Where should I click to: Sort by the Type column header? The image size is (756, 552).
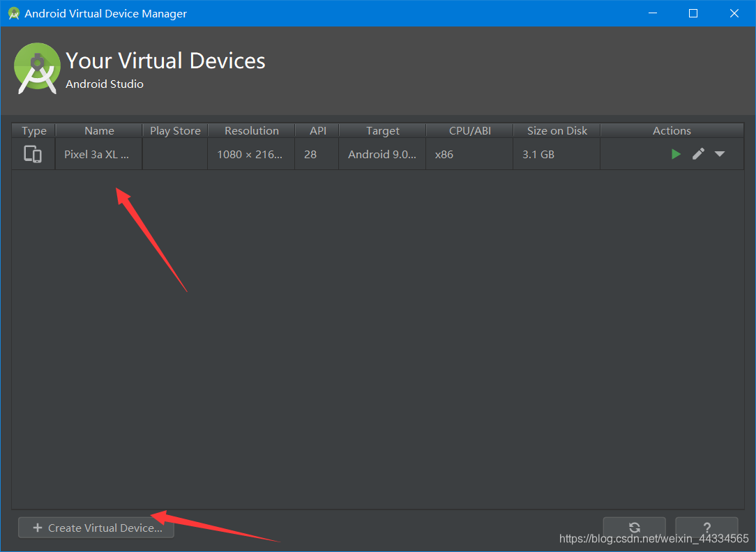[33, 130]
